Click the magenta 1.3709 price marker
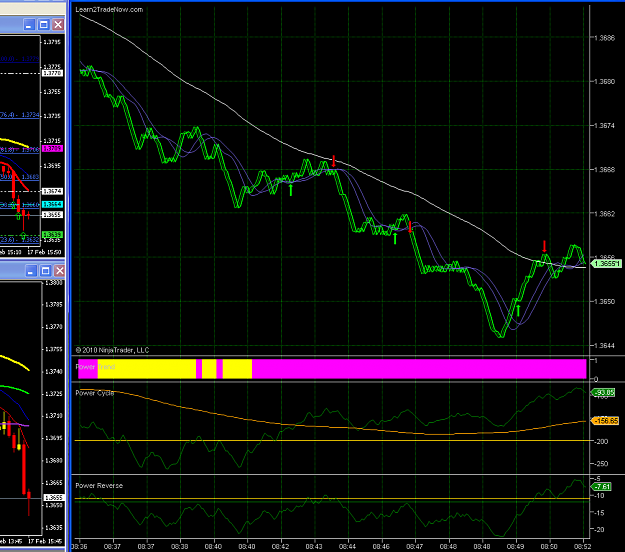625x552 pixels. pyautogui.click(x=52, y=149)
